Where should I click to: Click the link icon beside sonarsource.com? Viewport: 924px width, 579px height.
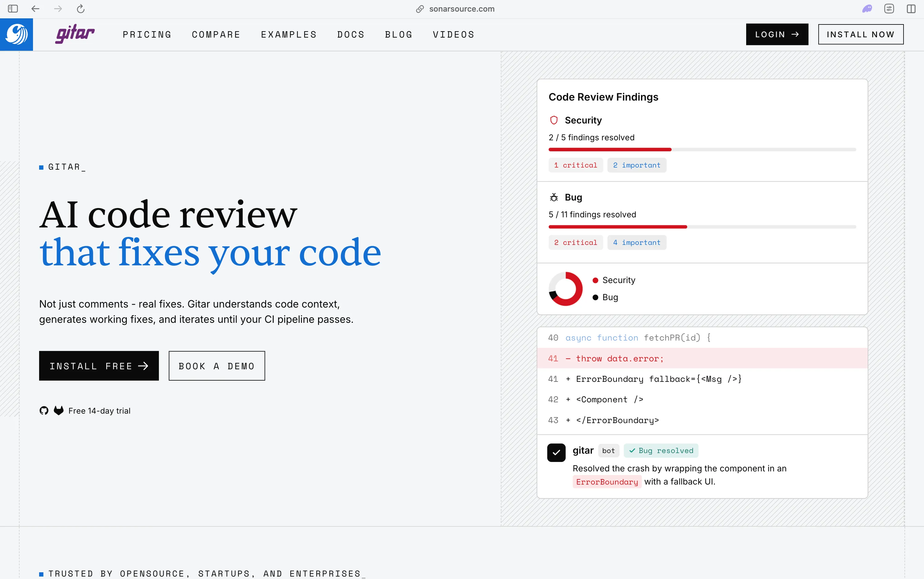click(x=420, y=9)
